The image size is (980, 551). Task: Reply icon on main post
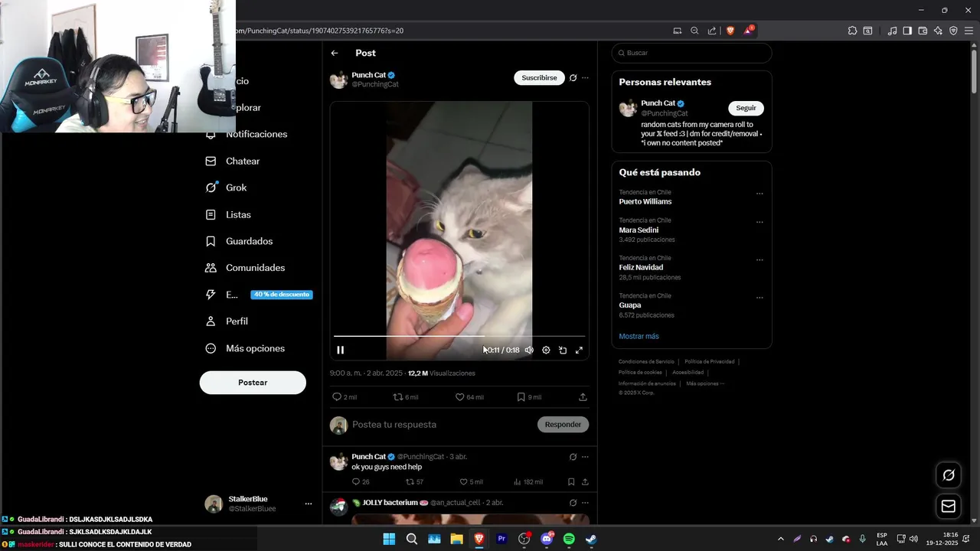point(337,397)
